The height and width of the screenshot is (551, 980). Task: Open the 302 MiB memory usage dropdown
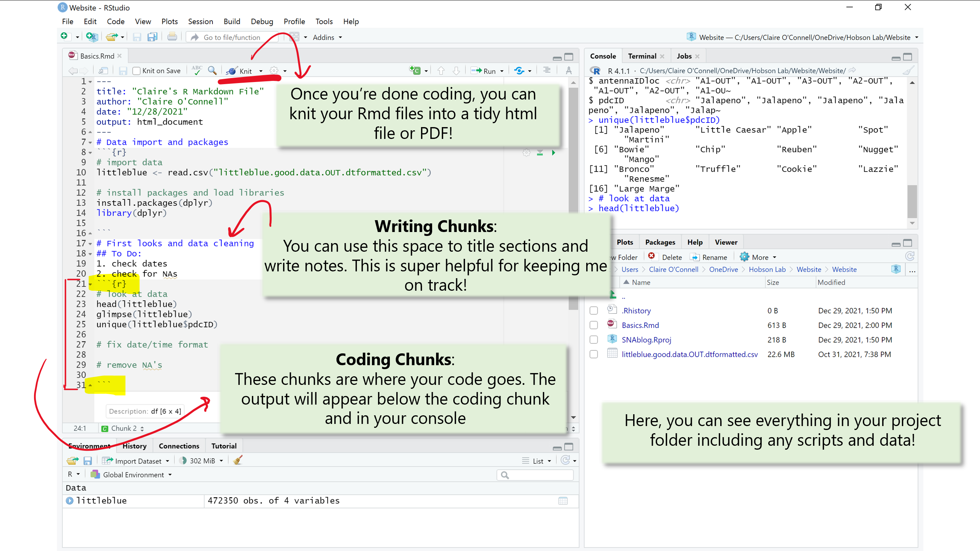(x=201, y=460)
